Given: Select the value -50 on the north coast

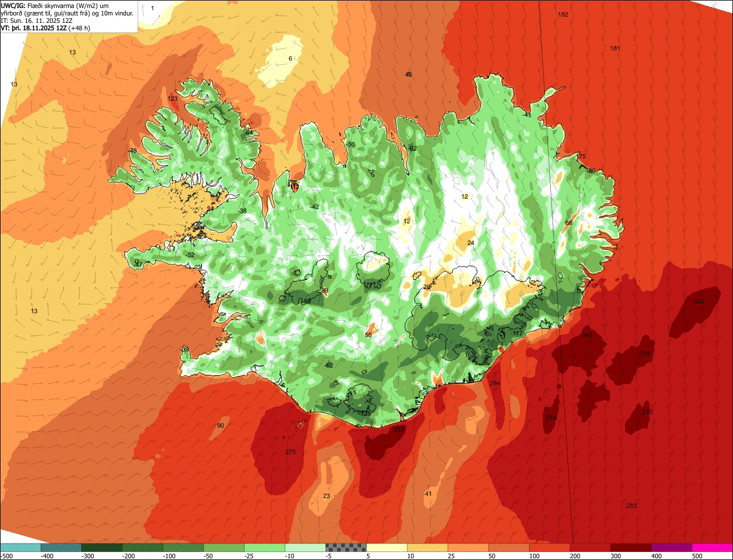Looking at the screenshot, I should tap(350, 144).
